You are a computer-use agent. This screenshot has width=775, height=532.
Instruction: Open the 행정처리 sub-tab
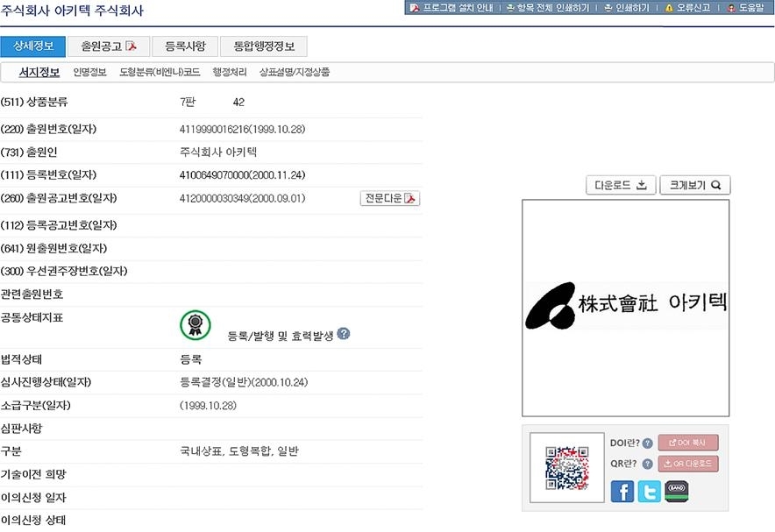(x=230, y=72)
